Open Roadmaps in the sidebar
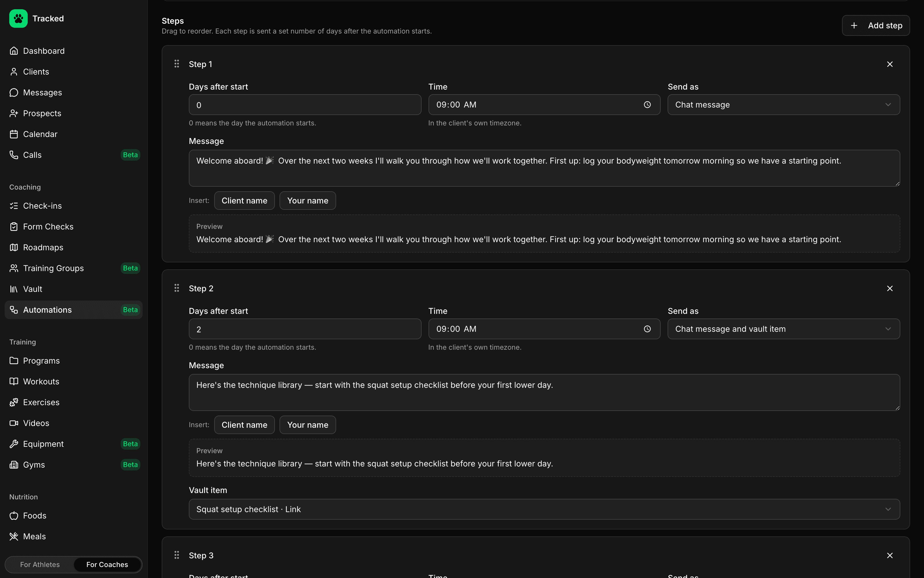This screenshot has height=578, width=924. pos(73,247)
